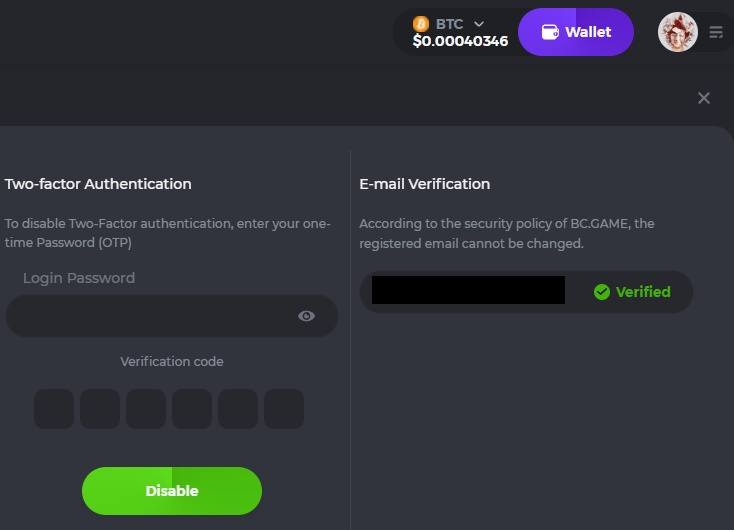Click sixth verification code box
The width and height of the screenshot is (734, 530).
(284, 409)
